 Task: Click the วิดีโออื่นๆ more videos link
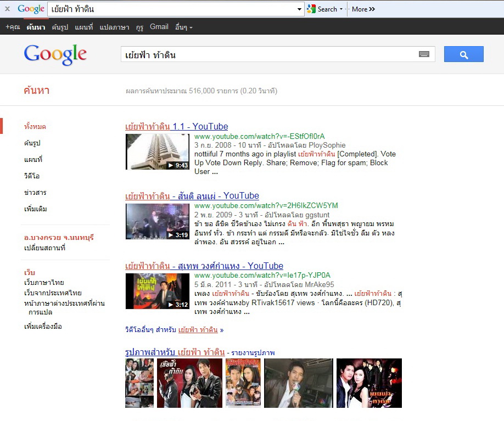click(174, 330)
